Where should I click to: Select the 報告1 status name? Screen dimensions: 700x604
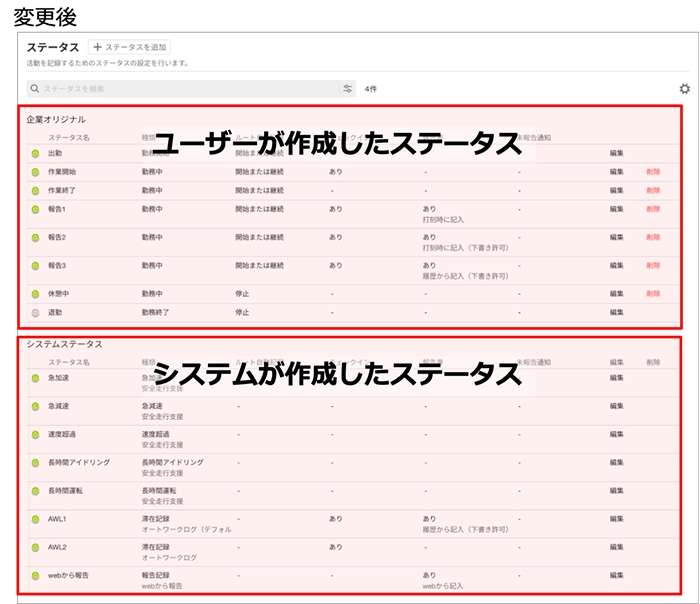tap(57, 209)
